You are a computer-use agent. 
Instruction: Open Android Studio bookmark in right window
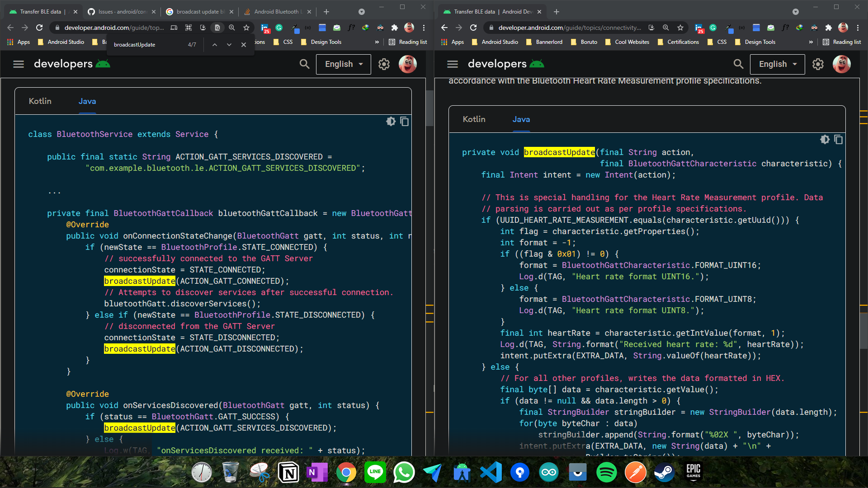pyautogui.click(x=495, y=42)
